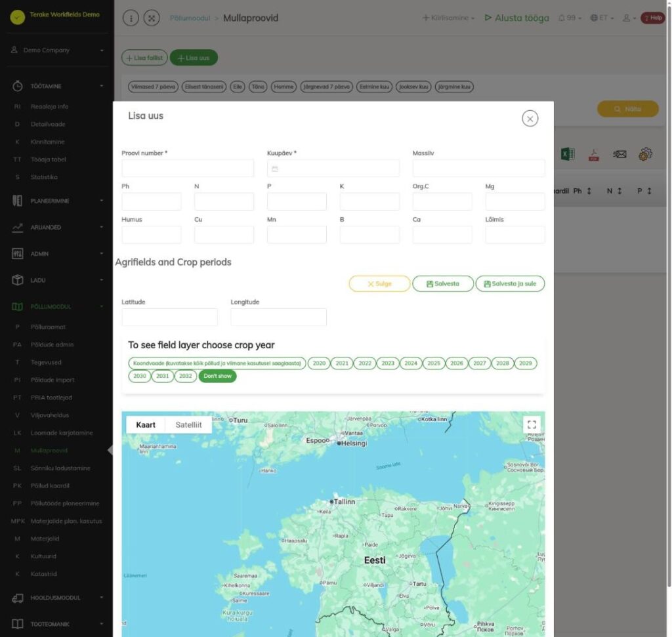Open the calendar in Kuupäev field
This screenshot has height=637, width=672.
[x=275, y=169]
